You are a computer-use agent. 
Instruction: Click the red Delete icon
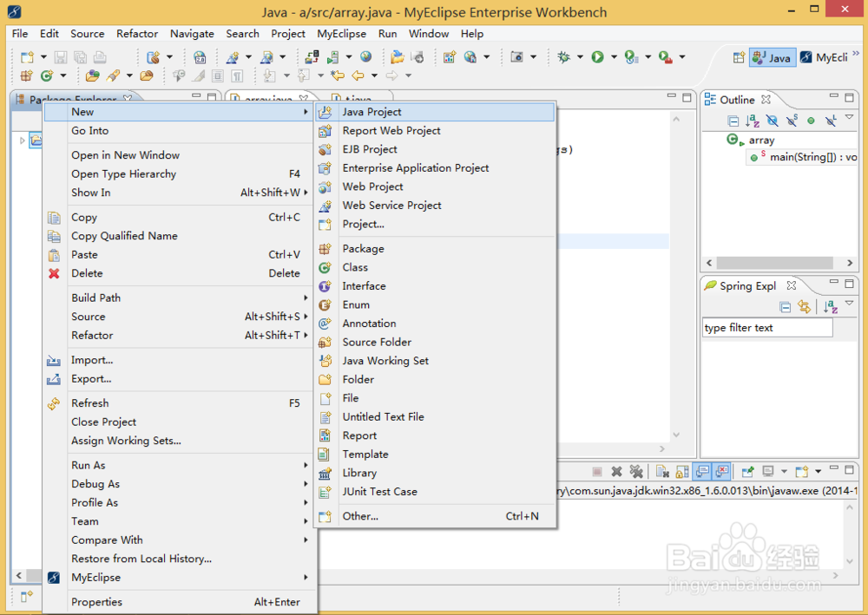[54, 274]
